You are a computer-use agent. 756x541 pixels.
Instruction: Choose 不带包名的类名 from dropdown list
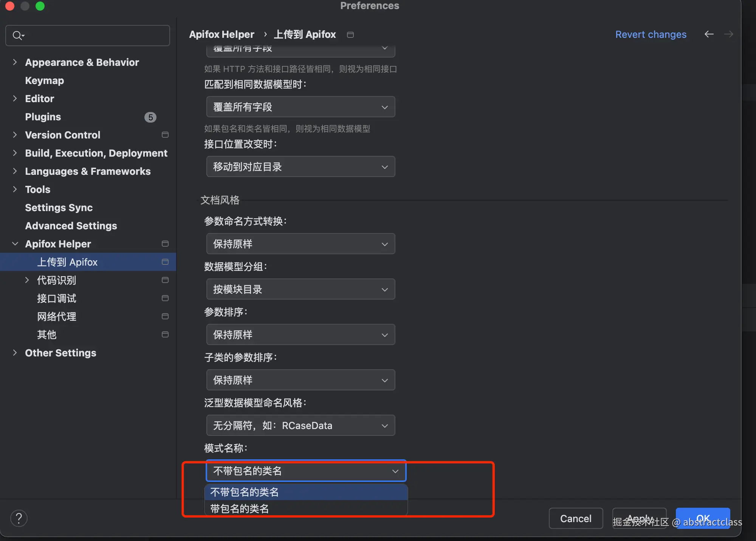245,492
